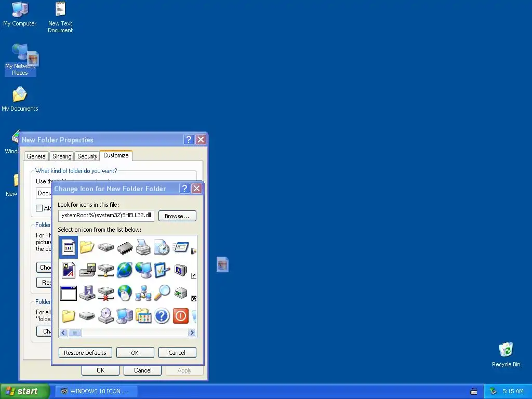Select the monitor with moon icon
532x399 pixels.
[180, 270]
